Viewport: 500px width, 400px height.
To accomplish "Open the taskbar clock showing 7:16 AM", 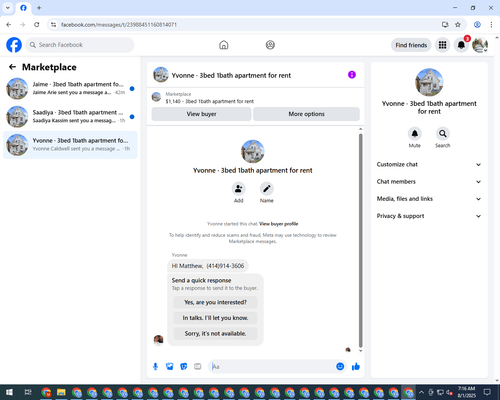I will pyautogui.click(x=467, y=392).
